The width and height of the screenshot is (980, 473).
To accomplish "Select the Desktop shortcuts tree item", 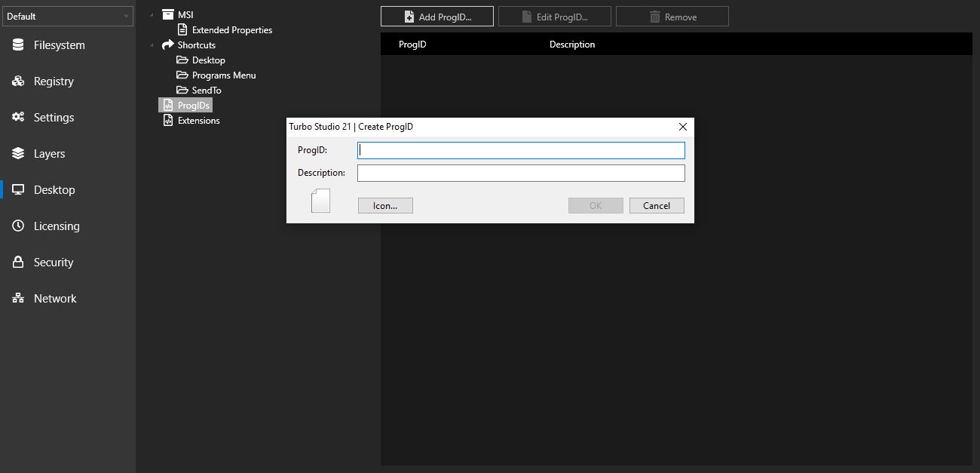I will point(209,60).
